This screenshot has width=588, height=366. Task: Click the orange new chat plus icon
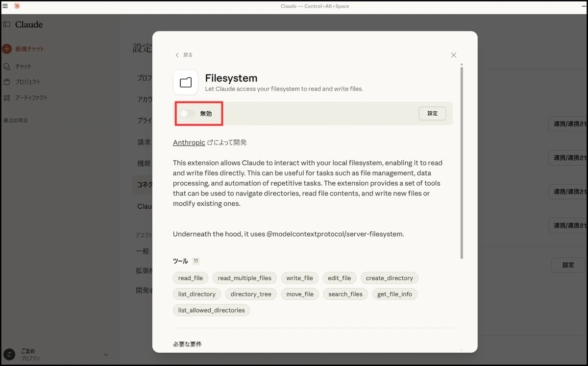pos(7,49)
